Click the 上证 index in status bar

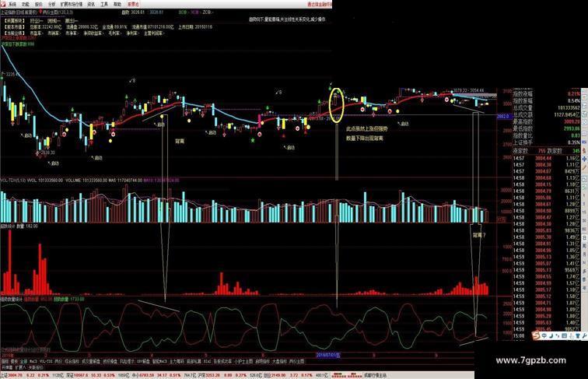[x=4, y=375]
